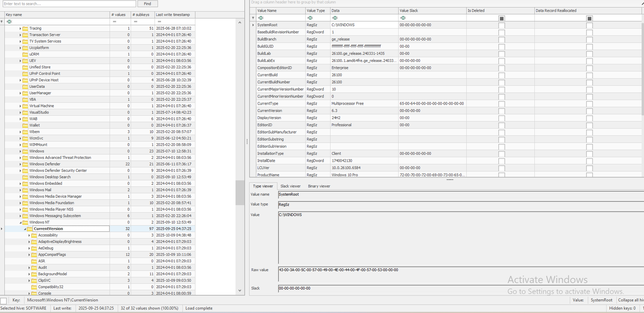
Task: Expand the Wbem registry key
Action: 21,132
